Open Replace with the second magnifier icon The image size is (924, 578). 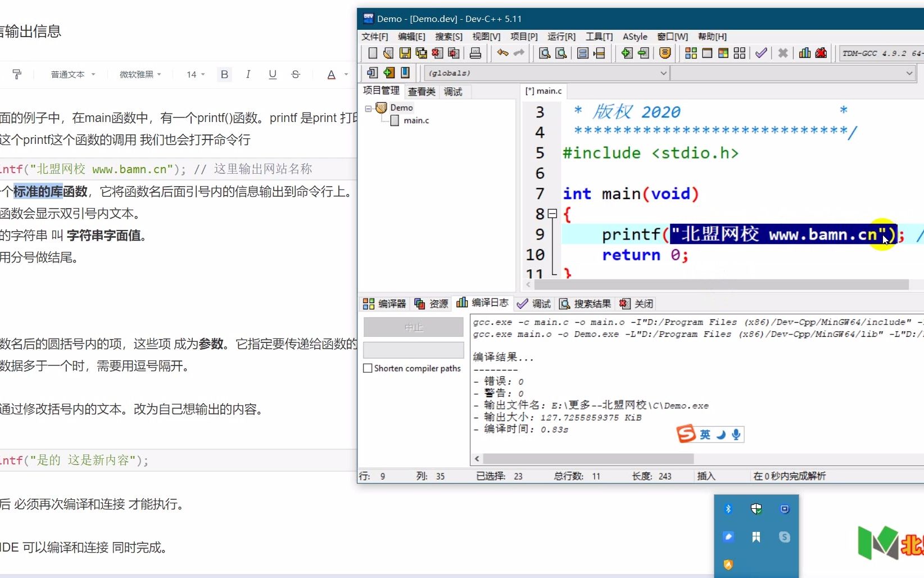pos(561,53)
